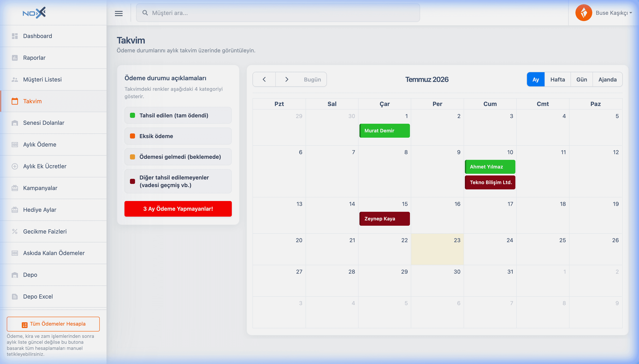
Task: Click the Aylık Ek Ücretler plus icon
Action: click(x=15, y=166)
